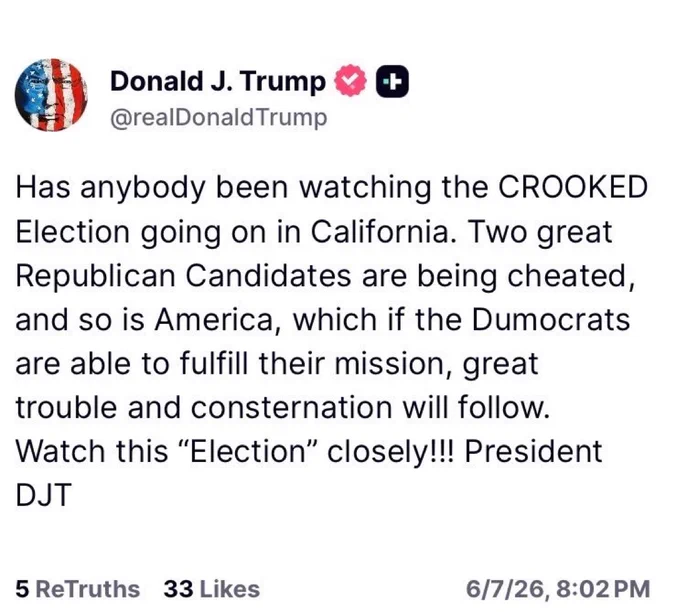View the 5 ReTruths list

[x=78, y=589]
